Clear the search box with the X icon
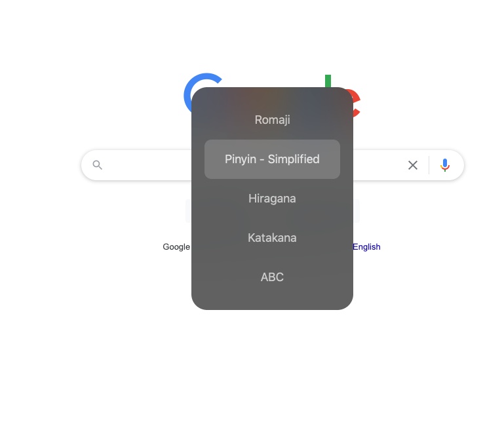The image size is (504, 445). coord(413,165)
